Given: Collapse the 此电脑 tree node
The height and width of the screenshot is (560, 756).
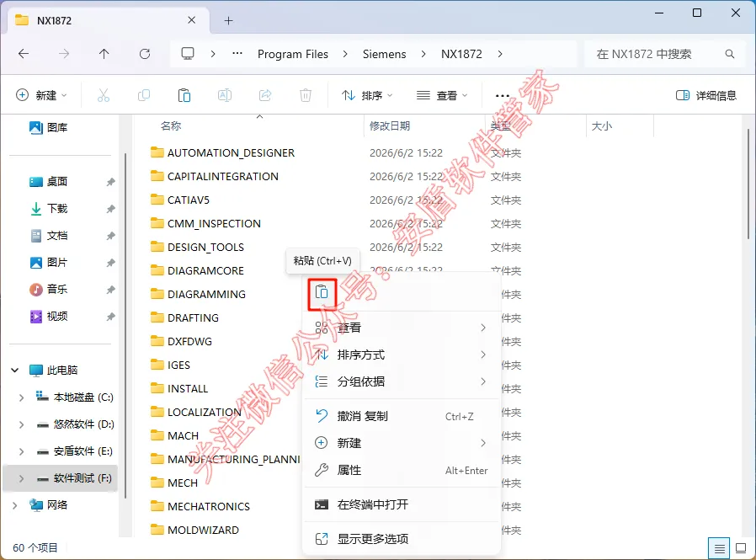Looking at the screenshot, I should coord(15,371).
